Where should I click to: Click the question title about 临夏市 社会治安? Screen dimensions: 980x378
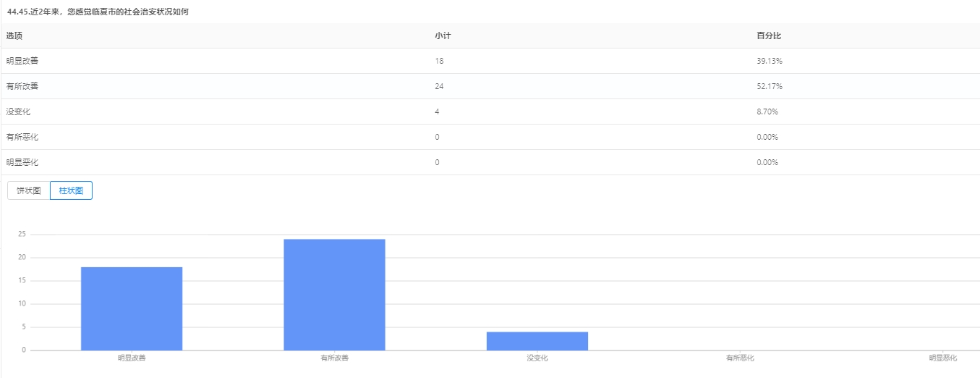(x=98, y=12)
